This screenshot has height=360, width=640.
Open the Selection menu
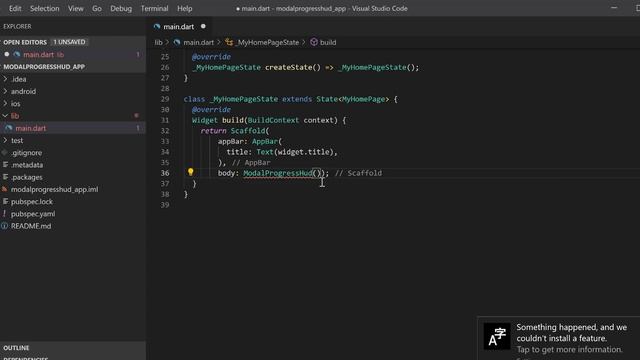click(44, 9)
